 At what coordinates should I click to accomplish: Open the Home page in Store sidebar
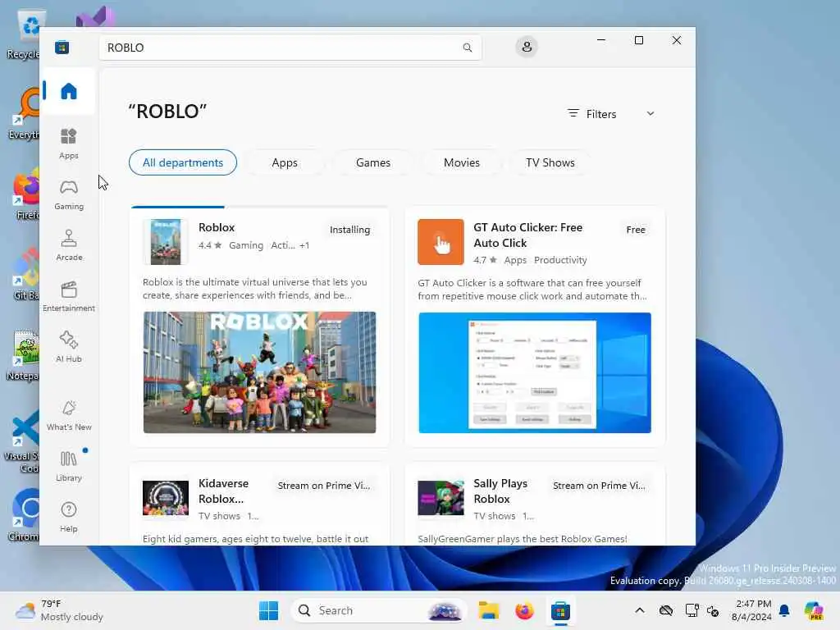69,91
